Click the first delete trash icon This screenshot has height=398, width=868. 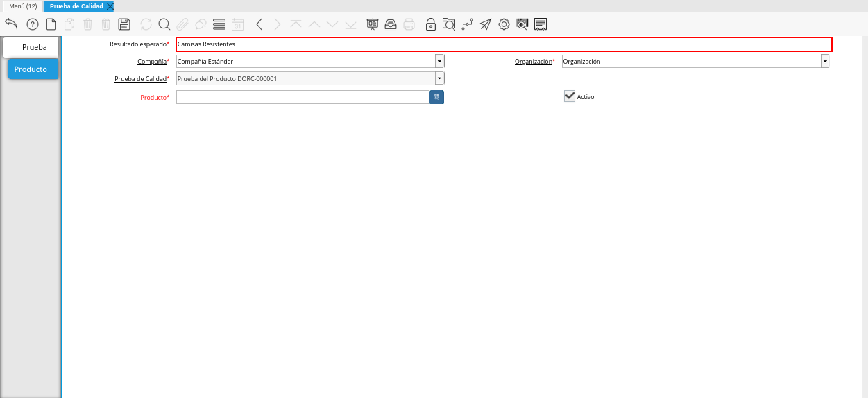[x=87, y=24]
